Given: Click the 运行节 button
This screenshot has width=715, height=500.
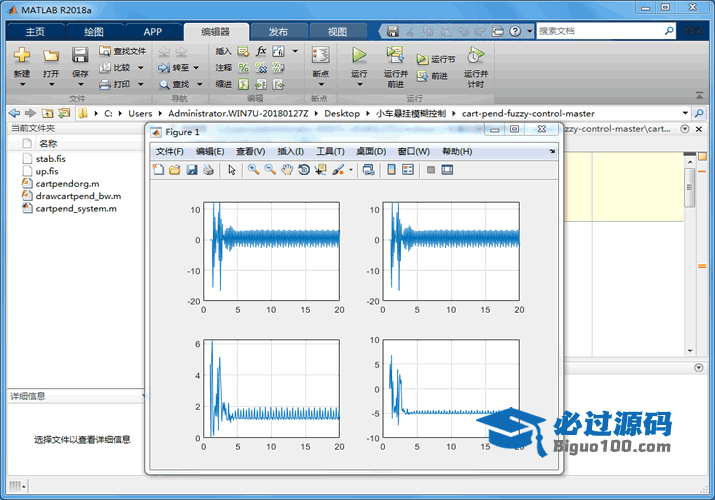Looking at the screenshot, I should click(x=436, y=59).
